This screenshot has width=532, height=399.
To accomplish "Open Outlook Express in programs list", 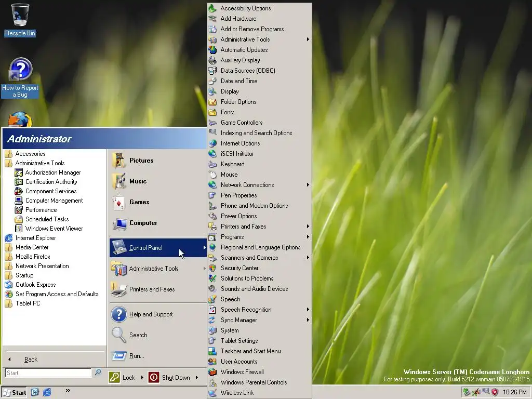I will click(x=54, y=285).
